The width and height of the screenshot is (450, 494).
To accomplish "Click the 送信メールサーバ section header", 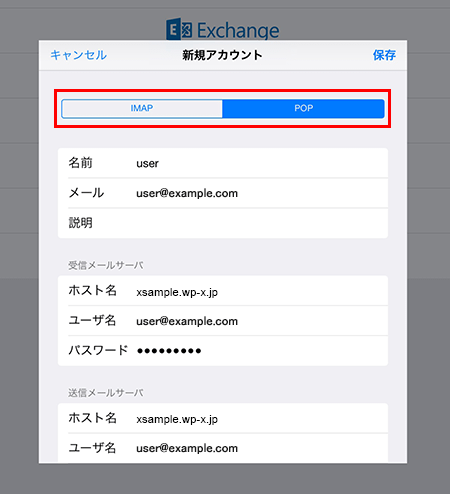I will (x=106, y=393).
